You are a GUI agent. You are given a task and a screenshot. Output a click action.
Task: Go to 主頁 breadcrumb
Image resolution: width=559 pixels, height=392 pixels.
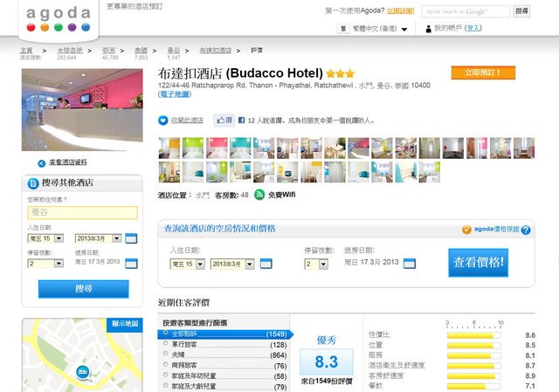coord(26,51)
